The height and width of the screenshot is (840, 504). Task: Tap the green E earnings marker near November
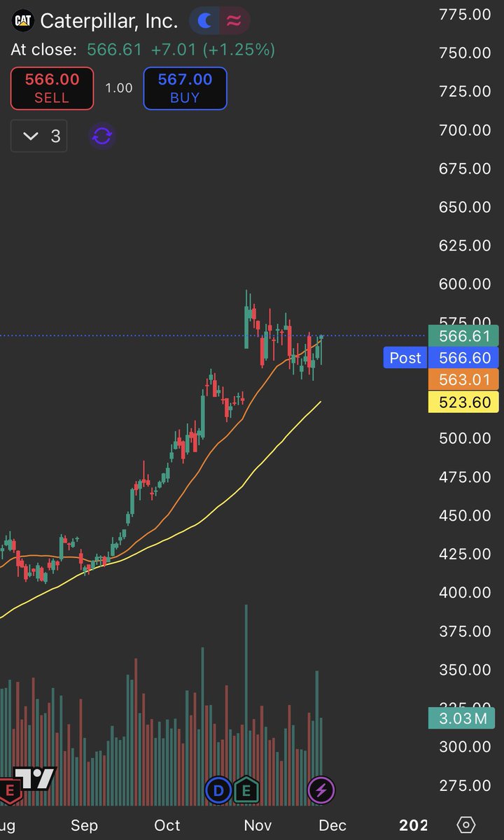[246, 791]
